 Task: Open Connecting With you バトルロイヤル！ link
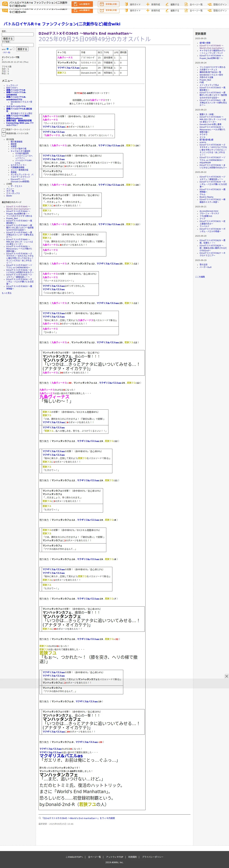[x=20, y=124]
